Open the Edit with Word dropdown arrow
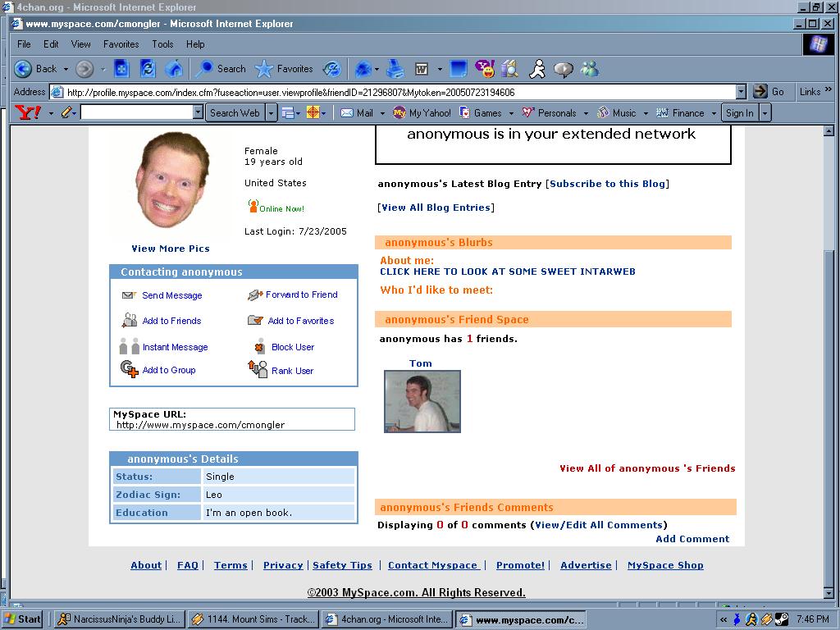The image size is (840, 630). pos(440,69)
